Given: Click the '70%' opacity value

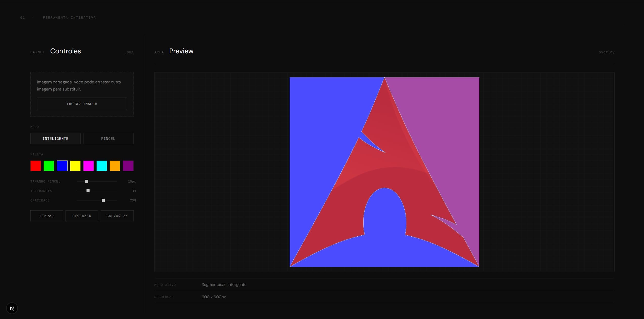Looking at the screenshot, I should click(x=133, y=200).
